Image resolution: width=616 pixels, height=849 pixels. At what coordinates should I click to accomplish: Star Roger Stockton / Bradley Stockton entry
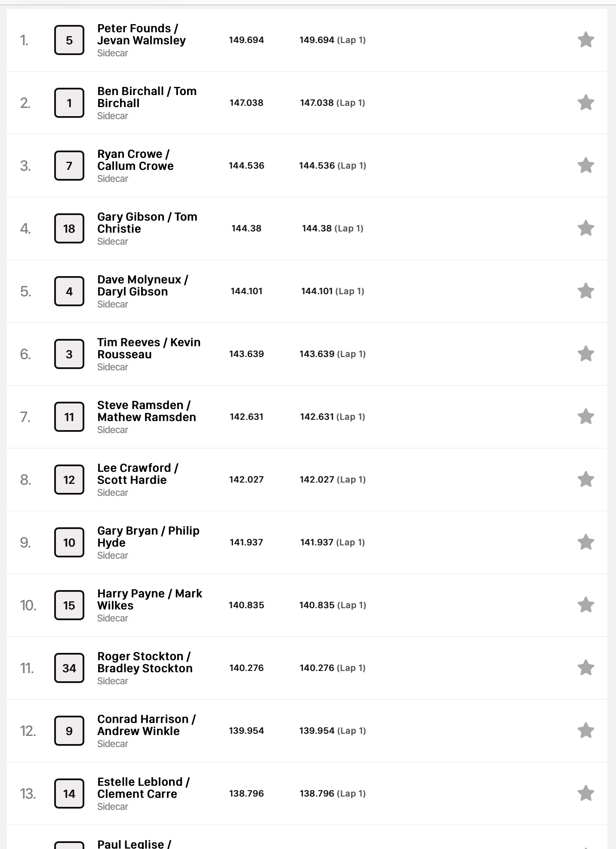[585, 668]
